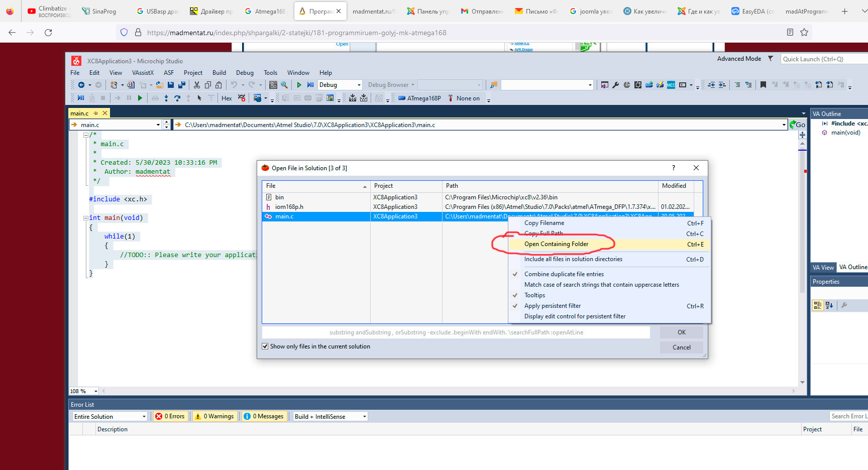Click the Categorized view icon in Properties

pyautogui.click(x=818, y=305)
